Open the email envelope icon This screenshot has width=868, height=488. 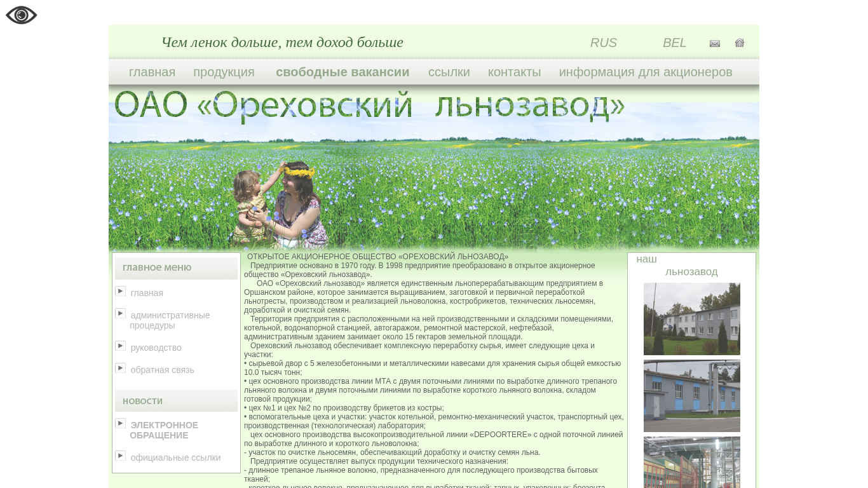pos(715,43)
